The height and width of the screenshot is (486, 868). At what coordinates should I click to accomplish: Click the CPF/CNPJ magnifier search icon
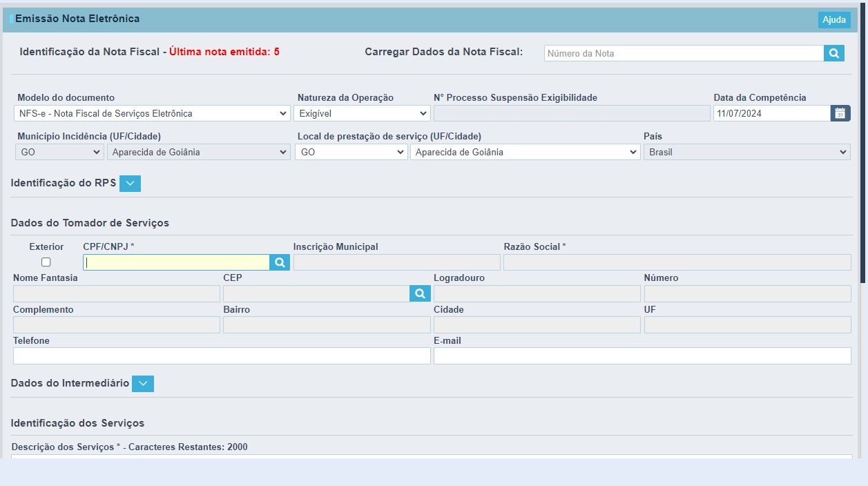280,262
